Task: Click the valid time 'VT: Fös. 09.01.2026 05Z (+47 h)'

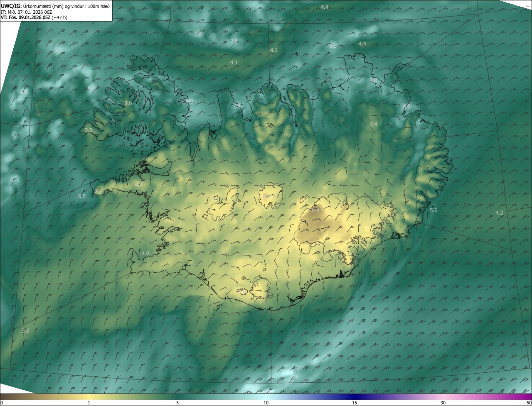Action: pos(34,17)
